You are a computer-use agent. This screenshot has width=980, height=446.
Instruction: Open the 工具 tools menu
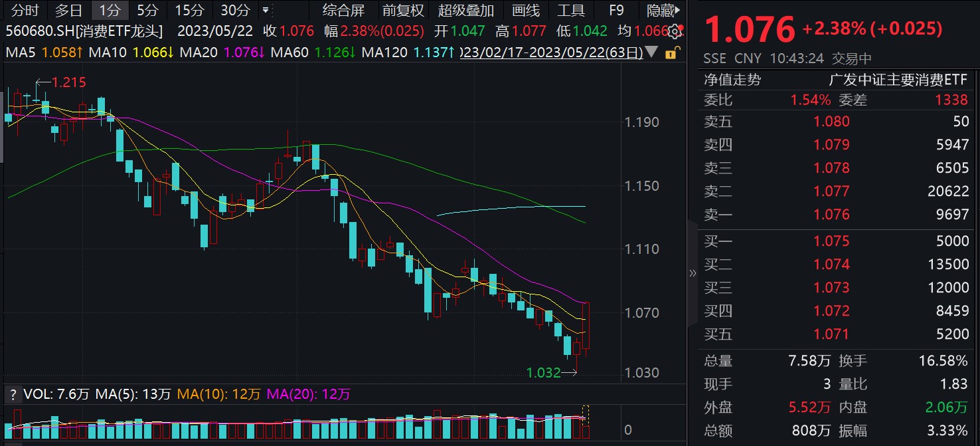571,10
